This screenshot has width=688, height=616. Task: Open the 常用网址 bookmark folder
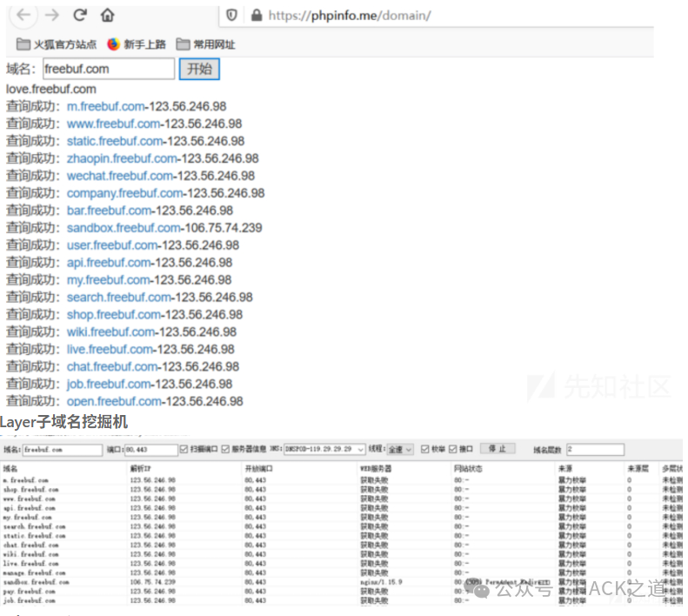tap(205, 44)
